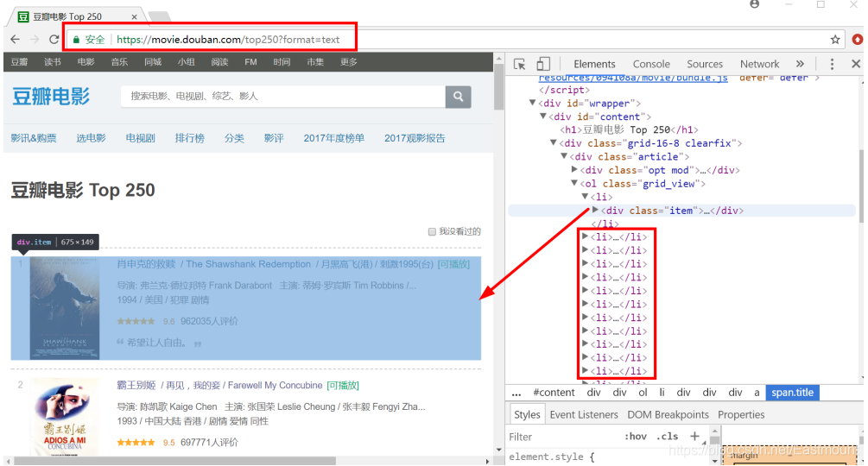Open 同城 in the top bar

(153, 62)
